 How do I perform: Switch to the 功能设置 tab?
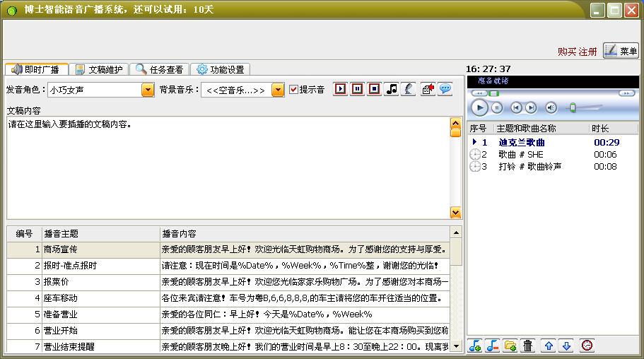[x=221, y=69]
